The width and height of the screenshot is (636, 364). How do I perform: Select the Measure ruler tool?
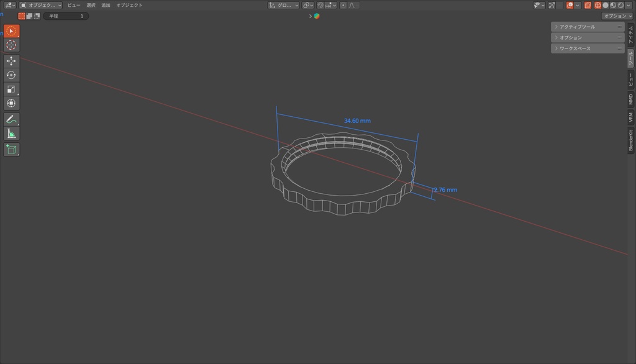11,134
